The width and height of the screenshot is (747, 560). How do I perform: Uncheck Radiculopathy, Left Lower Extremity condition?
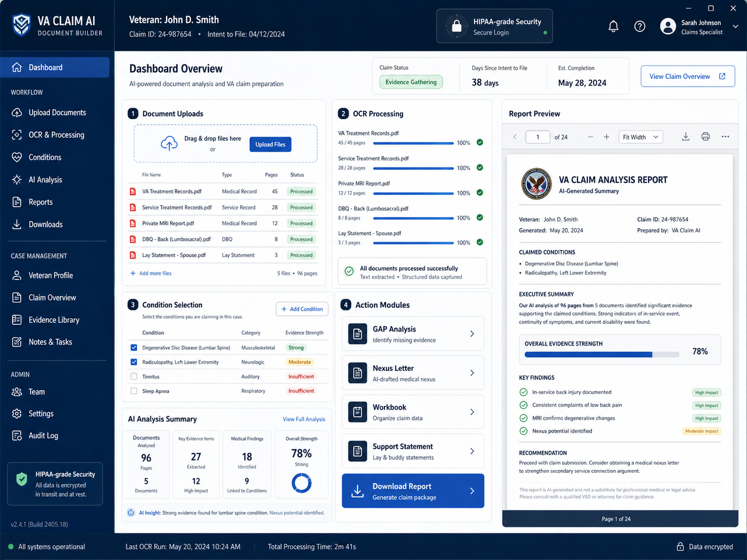(134, 362)
